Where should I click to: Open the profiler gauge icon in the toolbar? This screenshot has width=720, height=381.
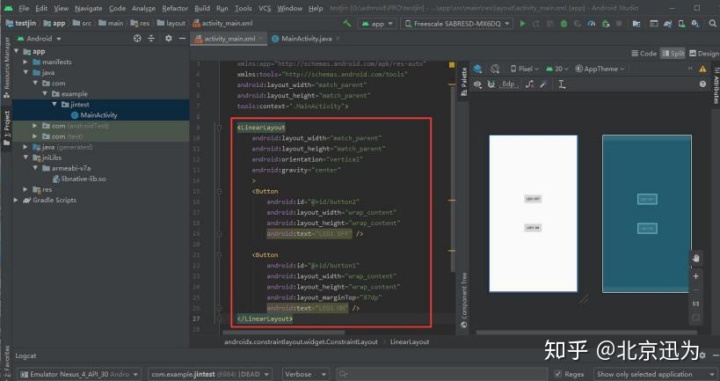(591, 23)
